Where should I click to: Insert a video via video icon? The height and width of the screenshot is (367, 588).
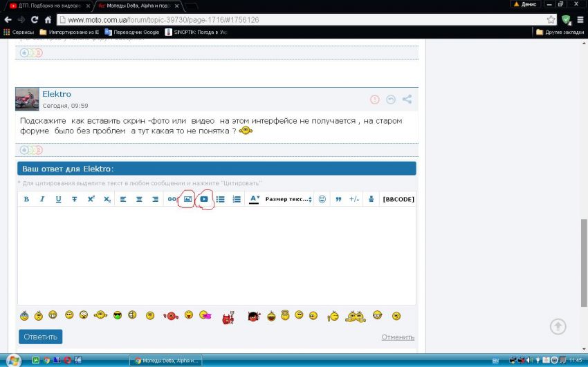click(x=204, y=199)
